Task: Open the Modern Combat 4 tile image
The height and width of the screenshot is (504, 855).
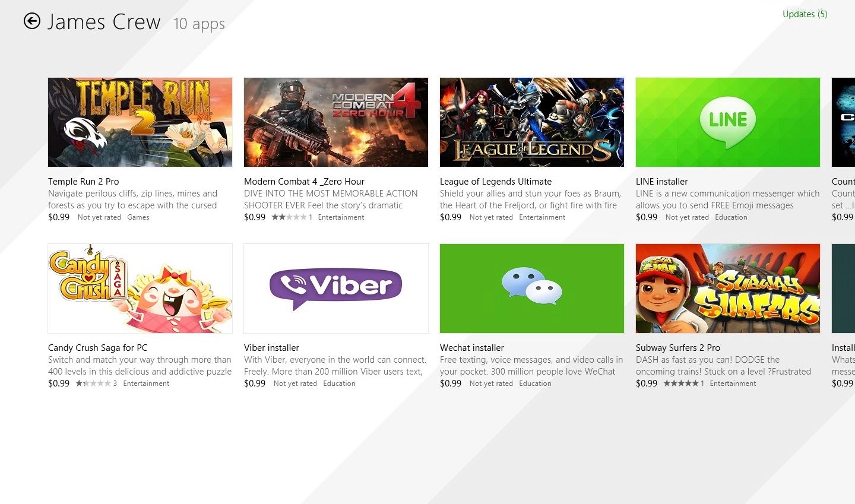Action: [x=336, y=122]
